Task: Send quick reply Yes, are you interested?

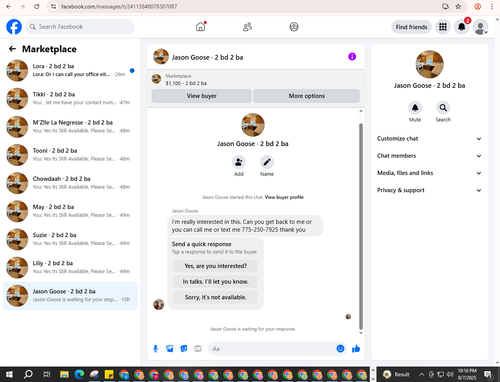Action: [216, 266]
